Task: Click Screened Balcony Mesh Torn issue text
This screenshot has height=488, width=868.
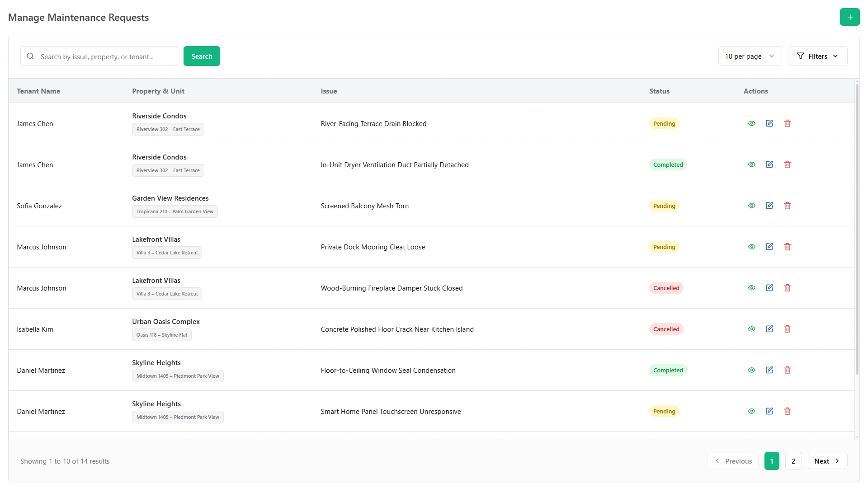Action: [365, 206]
